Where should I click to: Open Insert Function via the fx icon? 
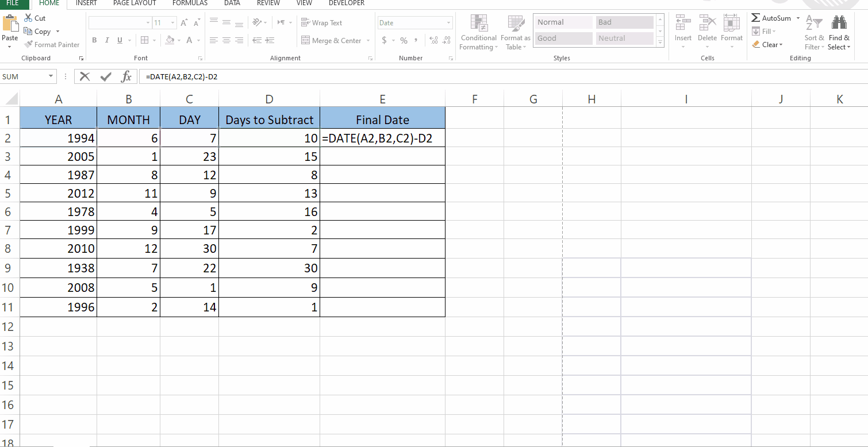[126, 76]
